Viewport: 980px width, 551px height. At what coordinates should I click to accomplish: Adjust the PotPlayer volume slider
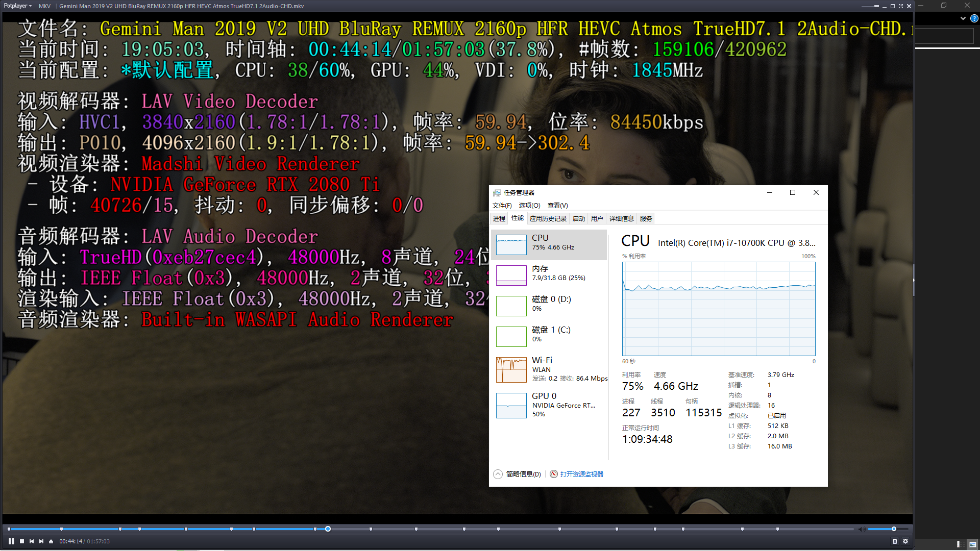tap(888, 529)
